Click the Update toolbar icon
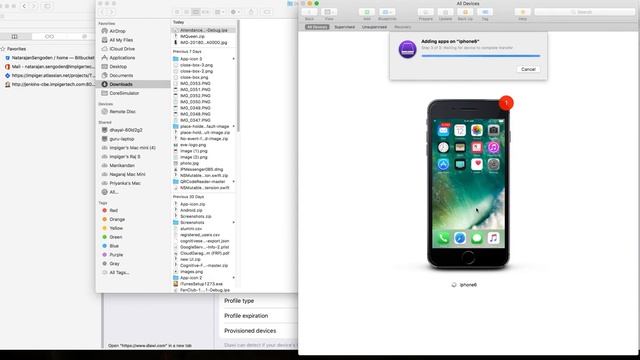This screenshot has height=360, width=640. tap(445, 12)
